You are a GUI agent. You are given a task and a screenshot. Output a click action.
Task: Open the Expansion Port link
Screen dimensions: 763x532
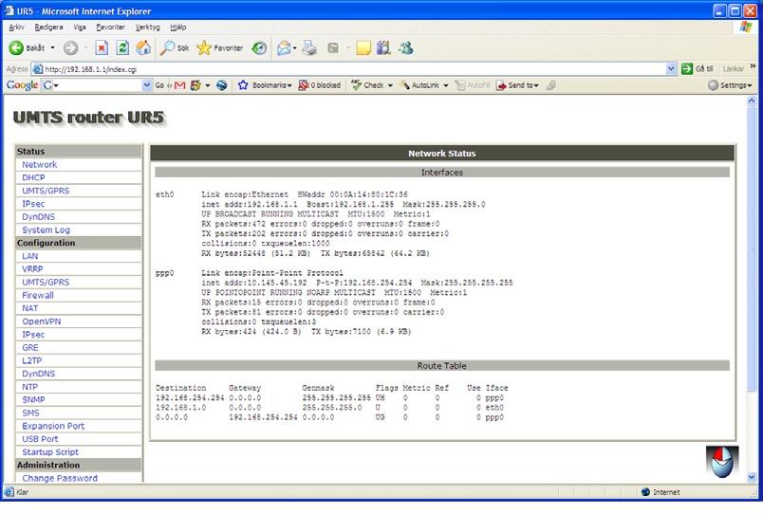(53, 426)
